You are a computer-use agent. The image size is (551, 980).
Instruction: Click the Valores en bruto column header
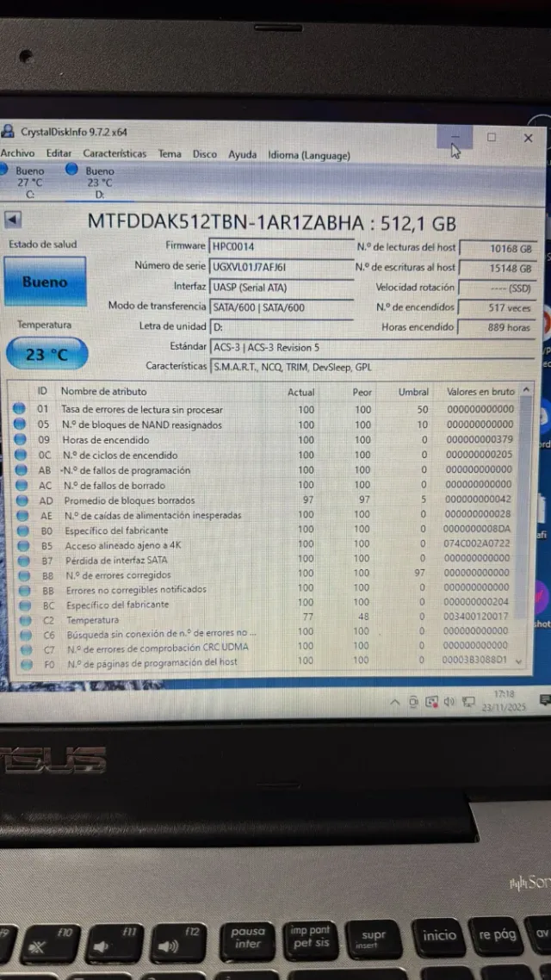[x=480, y=392]
